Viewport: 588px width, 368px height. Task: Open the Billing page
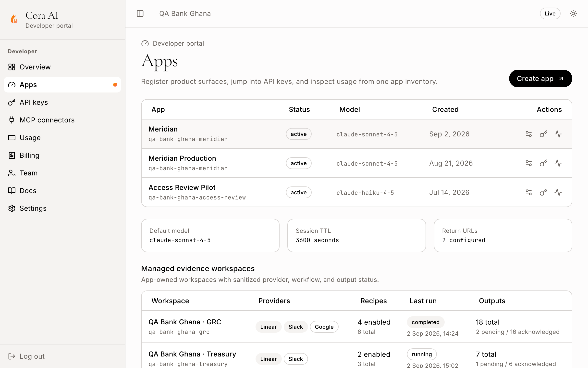tap(62, 155)
